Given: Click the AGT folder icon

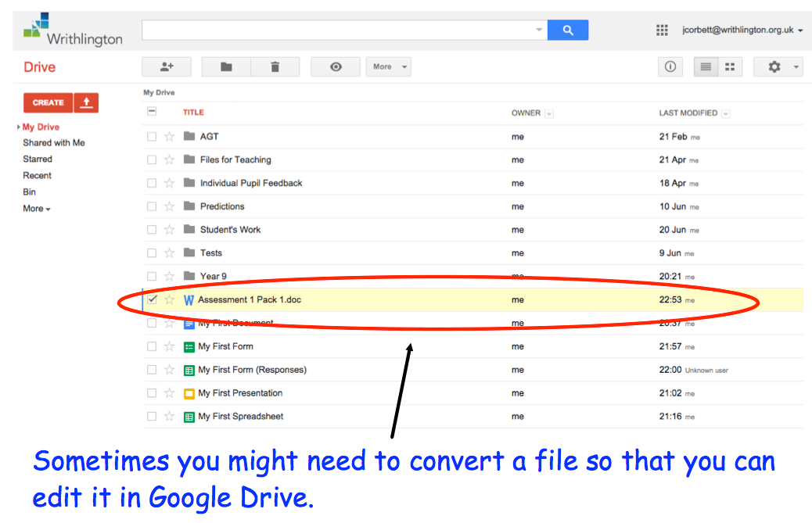Looking at the screenshot, I should (189, 136).
